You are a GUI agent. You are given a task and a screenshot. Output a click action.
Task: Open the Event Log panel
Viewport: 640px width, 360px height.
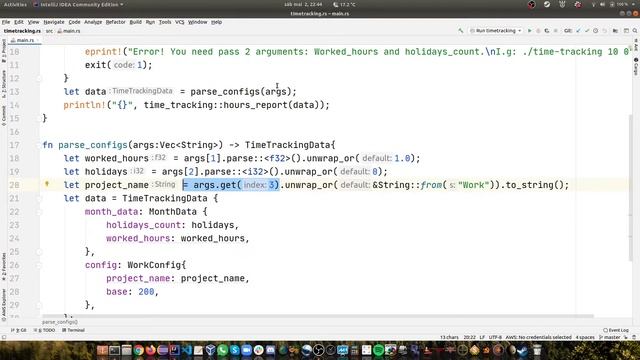(x=616, y=330)
